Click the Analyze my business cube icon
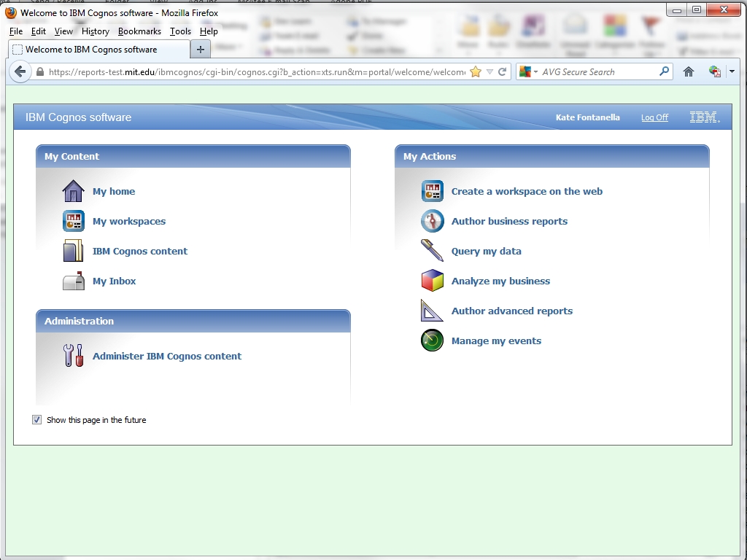Viewport: 747px width, 560px height. (432, 281)
